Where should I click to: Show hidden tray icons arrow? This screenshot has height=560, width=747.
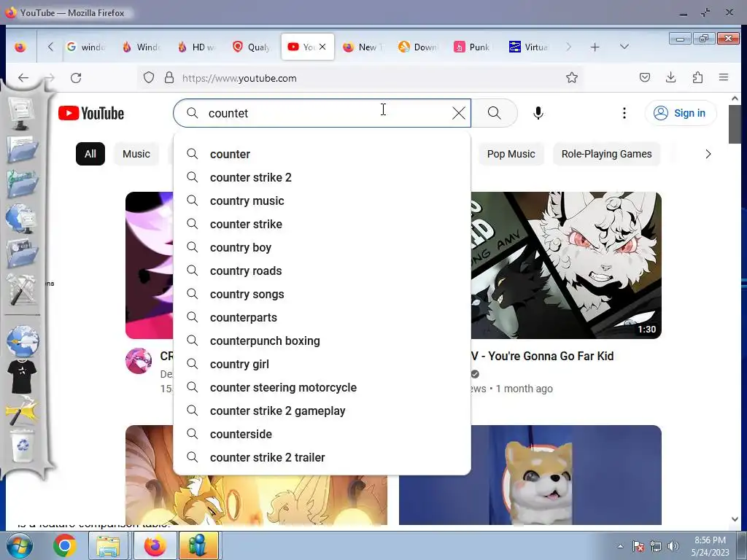(x=620, y=546)
